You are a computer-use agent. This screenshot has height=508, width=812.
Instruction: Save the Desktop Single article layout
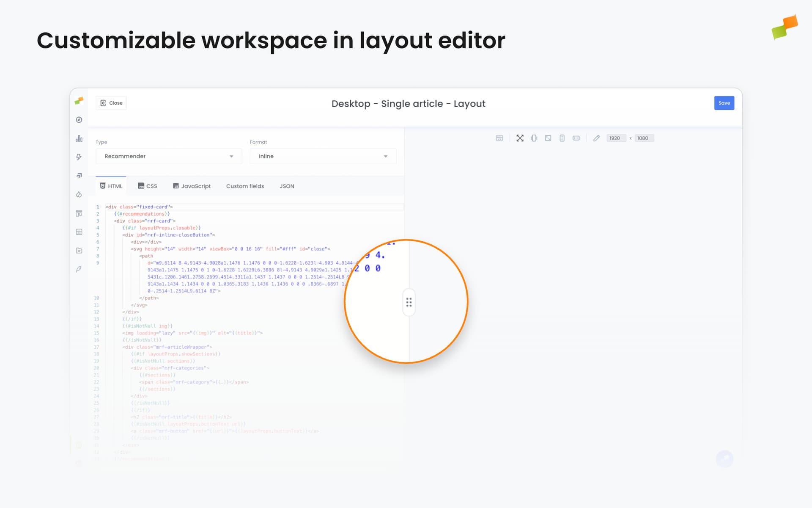(724, 103)
